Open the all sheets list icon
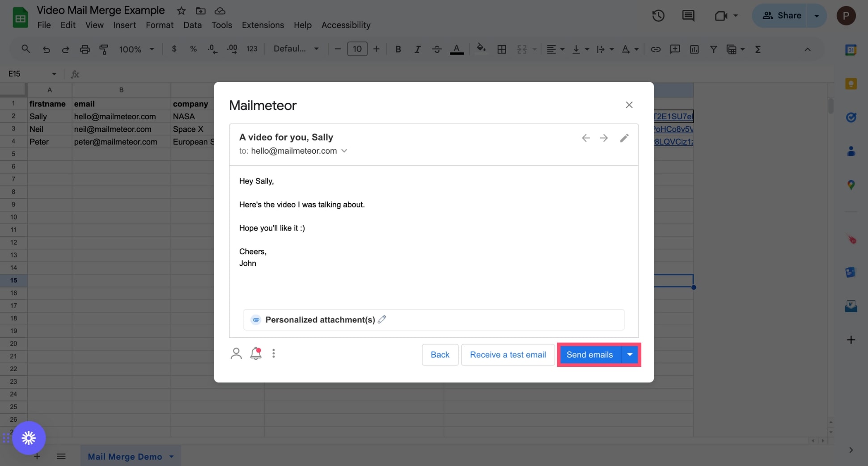868x466 pixels. tap(61, 456)
